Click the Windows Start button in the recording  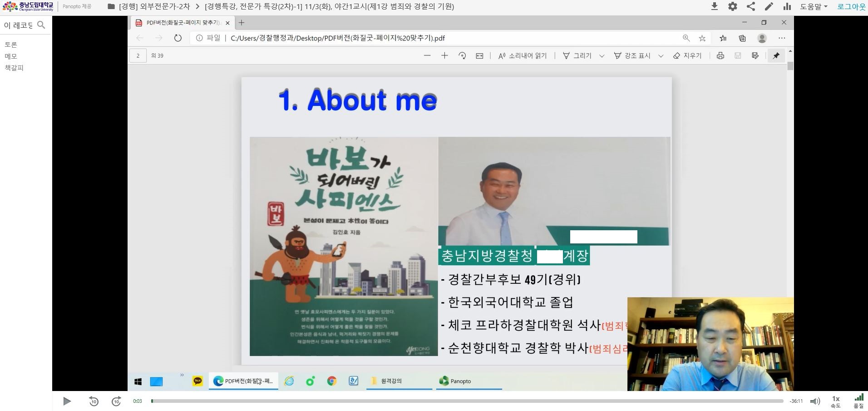point(138,381)
